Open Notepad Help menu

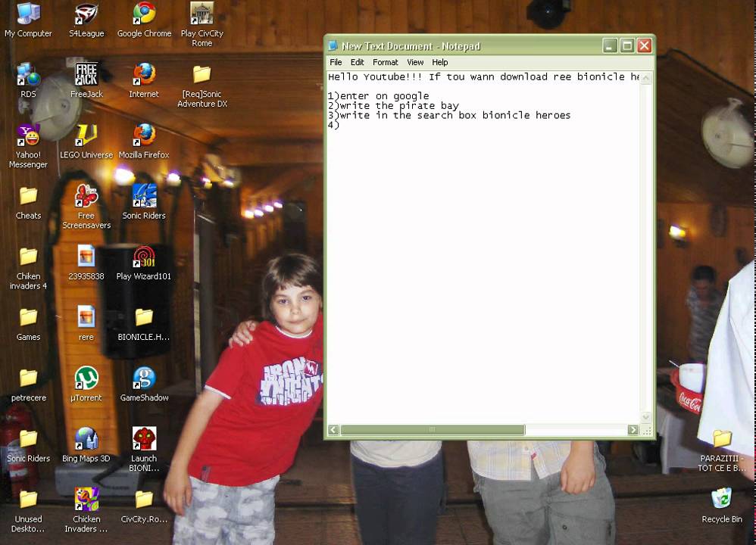click(x=439, y=62)
